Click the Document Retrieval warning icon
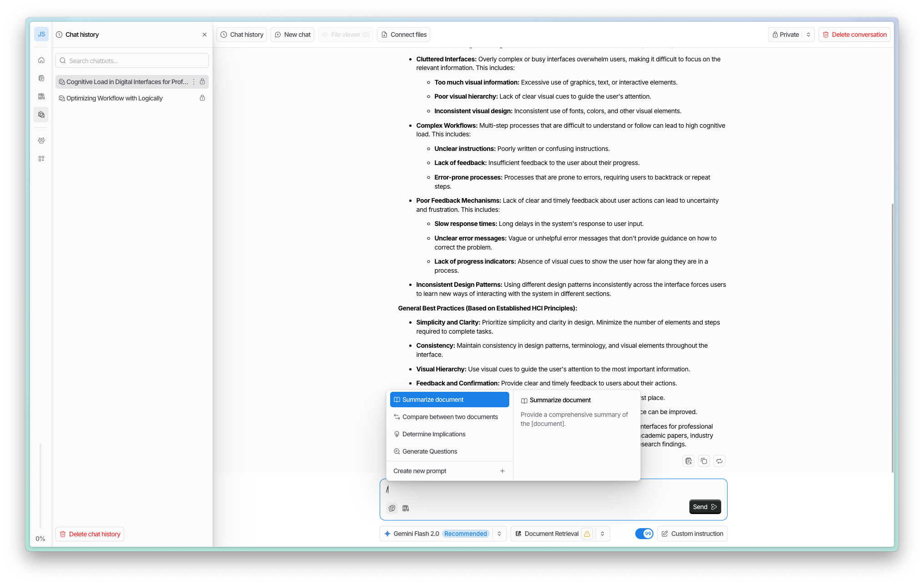This screenshot has height=585, width=924. click(587, 534)
